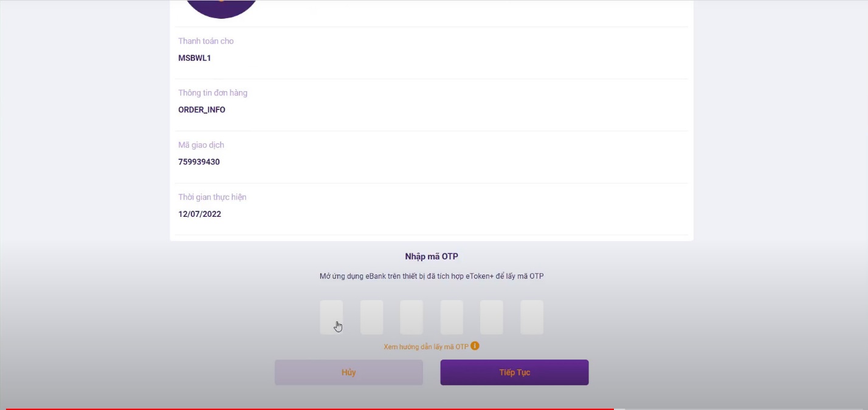The height and width of the screenshot is (410, 868).
Task: Continue with the Tiếp Tục button
Action: point(514,372)
